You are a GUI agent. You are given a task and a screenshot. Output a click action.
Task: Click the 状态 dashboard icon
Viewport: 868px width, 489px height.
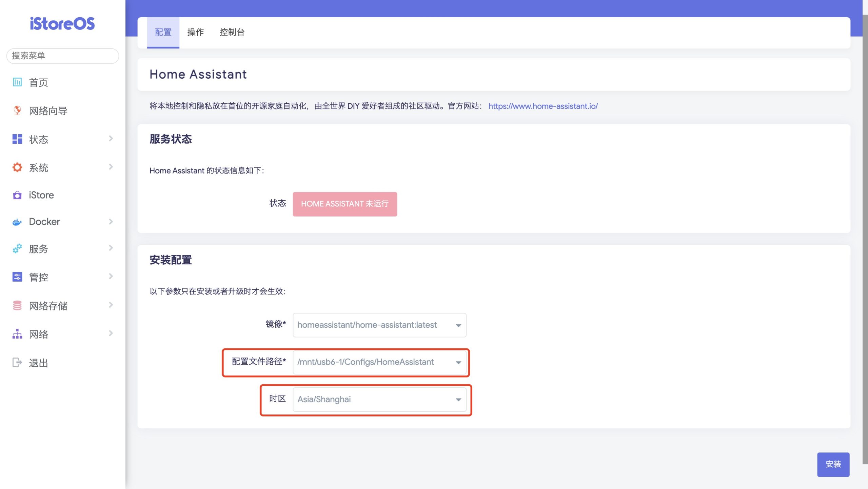click(17, 139)
